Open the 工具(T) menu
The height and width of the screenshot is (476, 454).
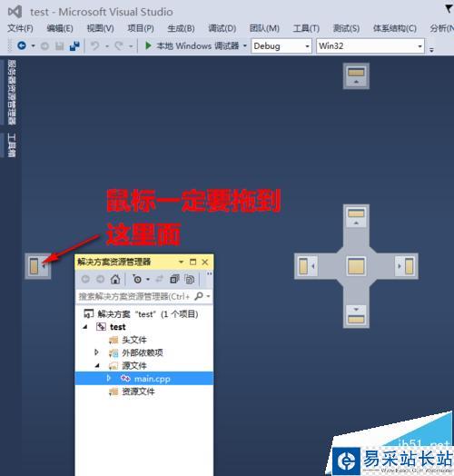(306, 28)
